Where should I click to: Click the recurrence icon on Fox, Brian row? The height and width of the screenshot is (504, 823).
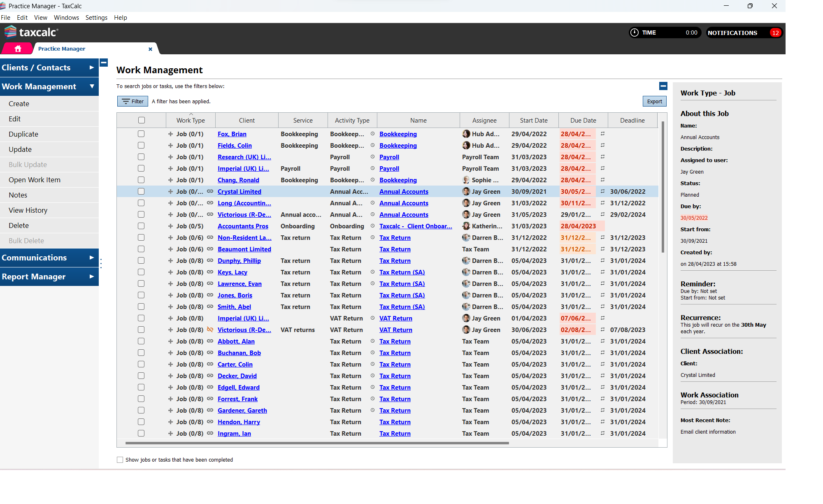click(x=602, y=134)
